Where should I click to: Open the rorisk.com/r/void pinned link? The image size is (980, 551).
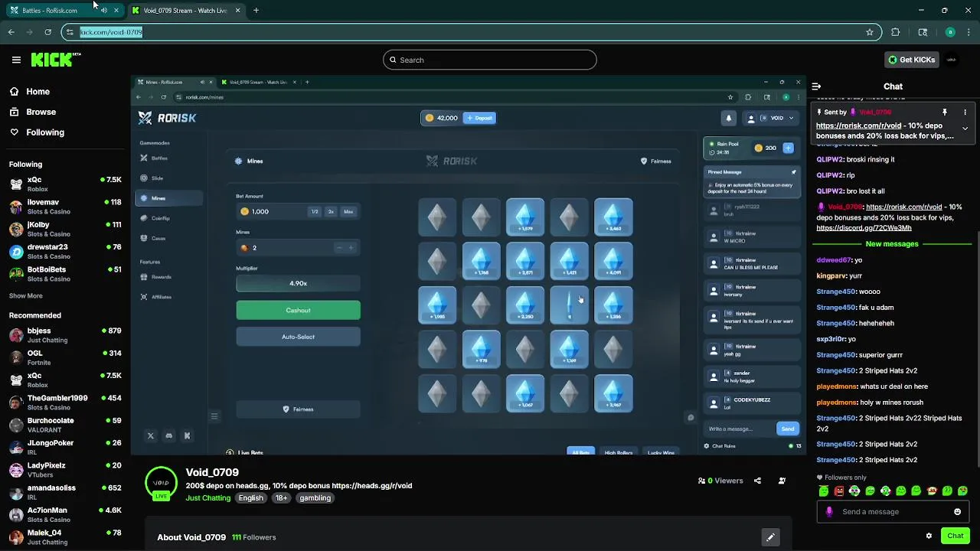(x=858, y=126)
